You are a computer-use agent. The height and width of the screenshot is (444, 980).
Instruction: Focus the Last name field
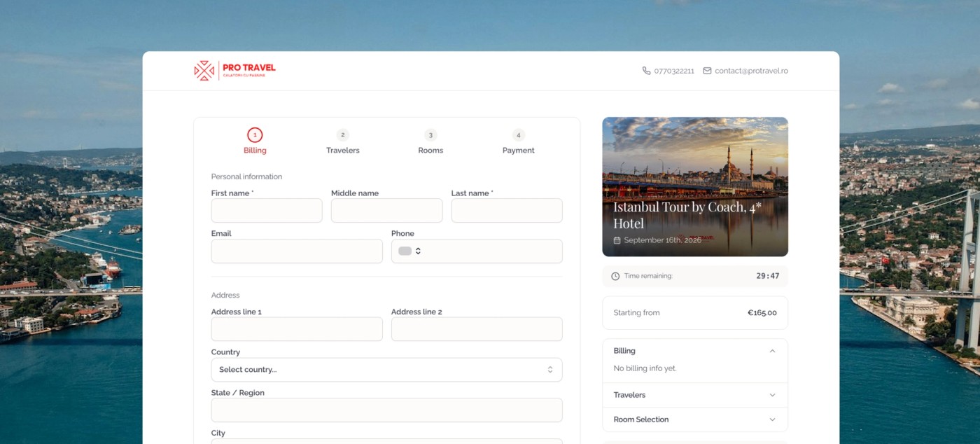pyautogui.click(x=507, y=211)
